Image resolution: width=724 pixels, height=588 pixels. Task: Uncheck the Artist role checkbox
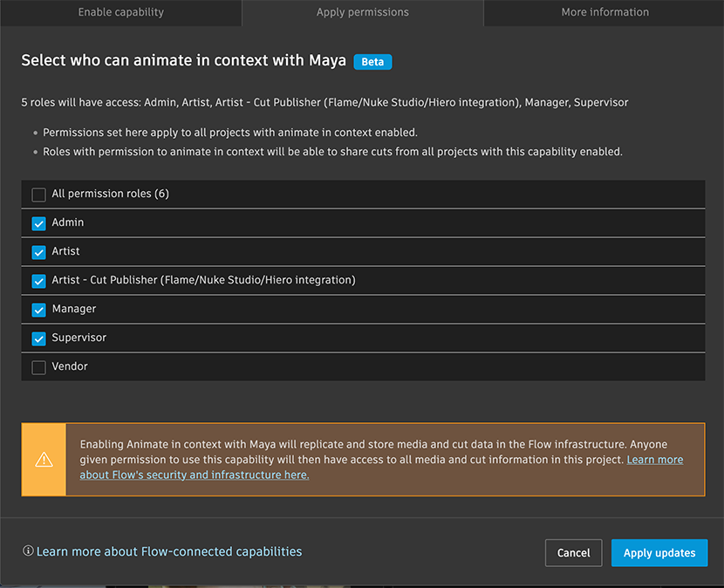coord(38,252)
